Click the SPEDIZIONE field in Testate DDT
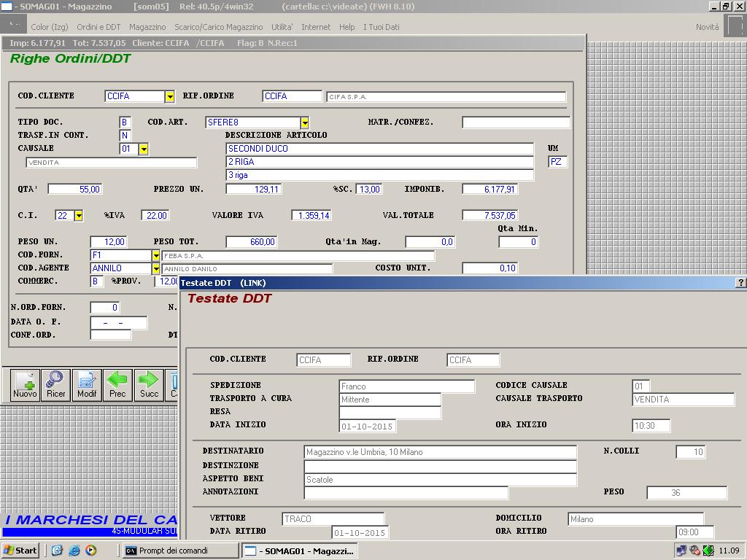This screenshot has width=747, height=560. (x=407, y=386)
